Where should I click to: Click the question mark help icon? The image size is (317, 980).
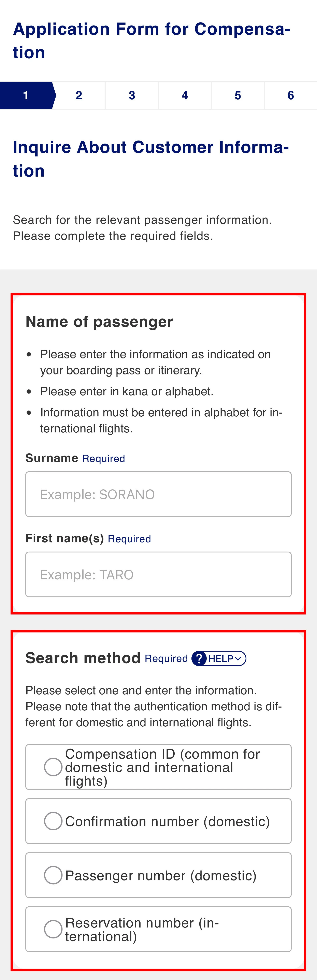coord(199,658)
